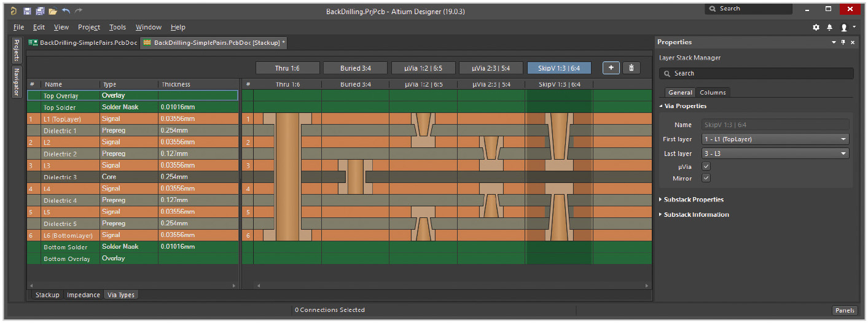Click the Name column header
This screenshot has width=868, height=323.
coord(70,84)
